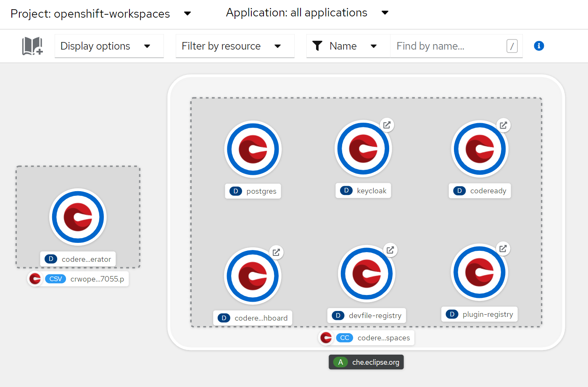Open URL decorator on codere...hboard node
This screenshot has height=387, width=588.
tap(276, 252)
